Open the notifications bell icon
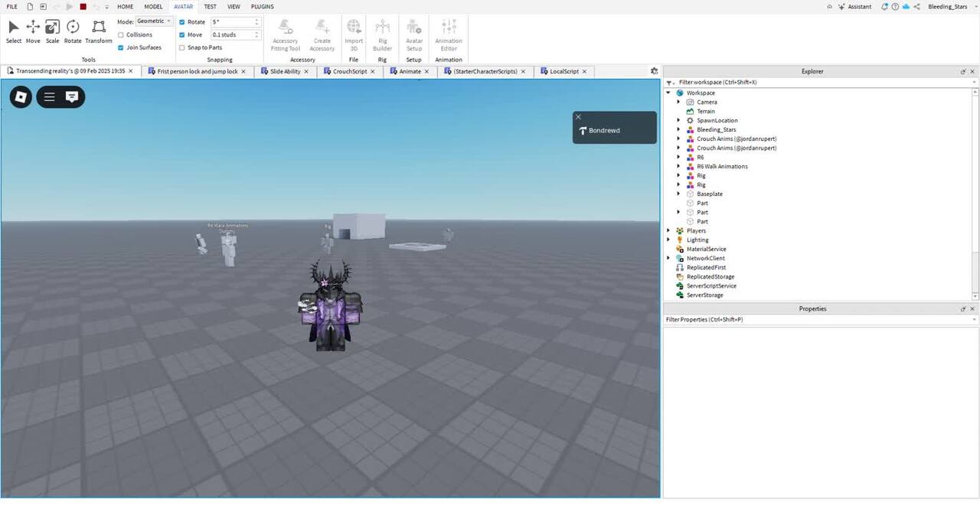This screenshot has height=515, width=980. point(885,7)
